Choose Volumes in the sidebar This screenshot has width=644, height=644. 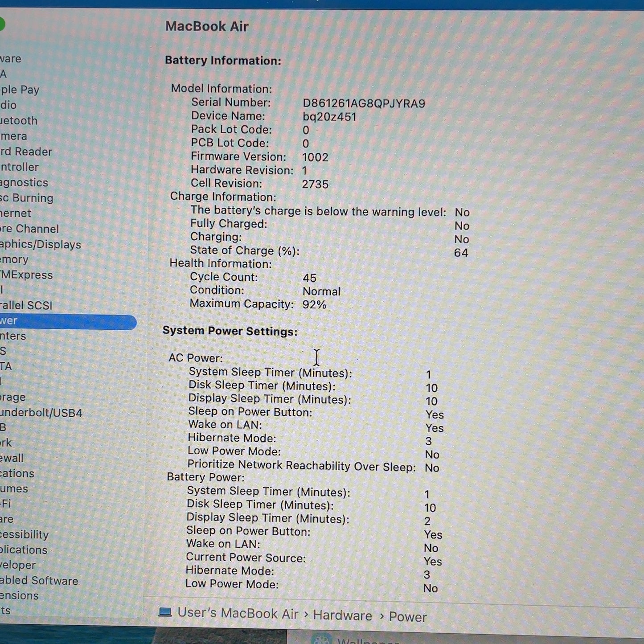pos(14,489)
